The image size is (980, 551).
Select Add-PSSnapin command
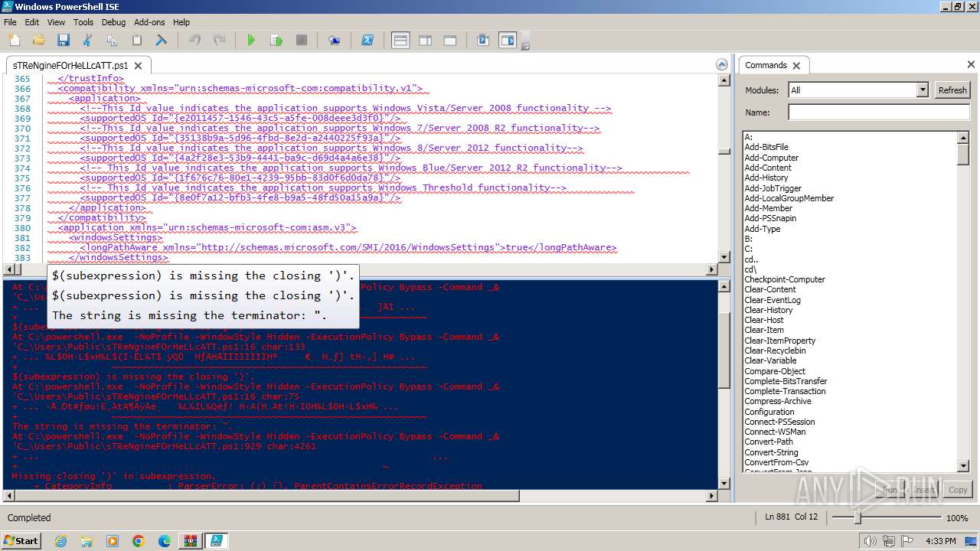[770, 218]
